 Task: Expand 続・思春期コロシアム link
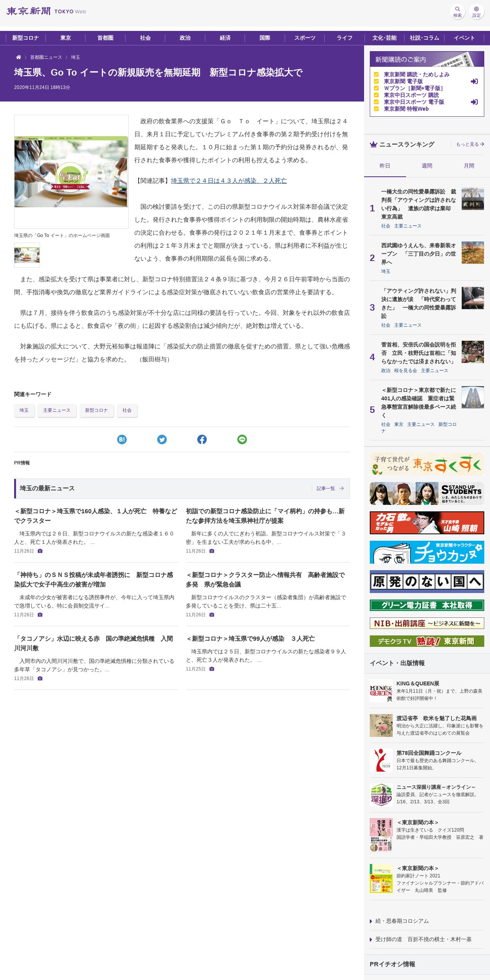coord(402,921)
